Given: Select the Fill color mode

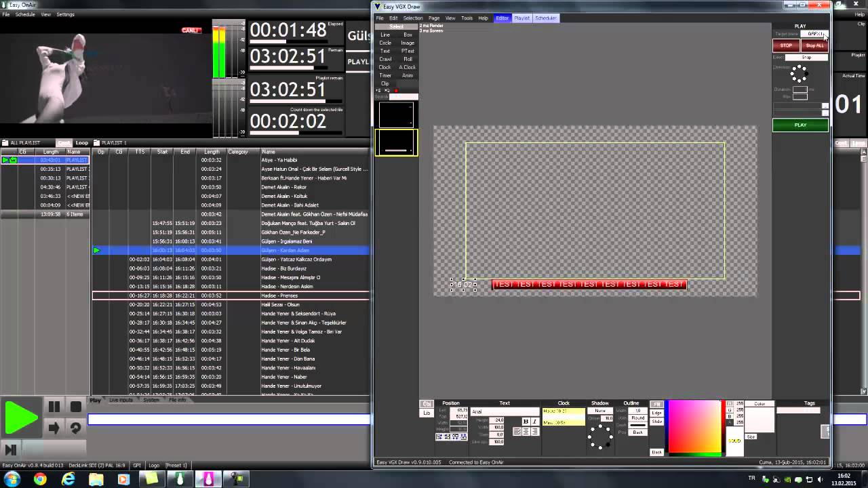Looking at the screenshot, I should pyautogui.click(x=657, y=405).
